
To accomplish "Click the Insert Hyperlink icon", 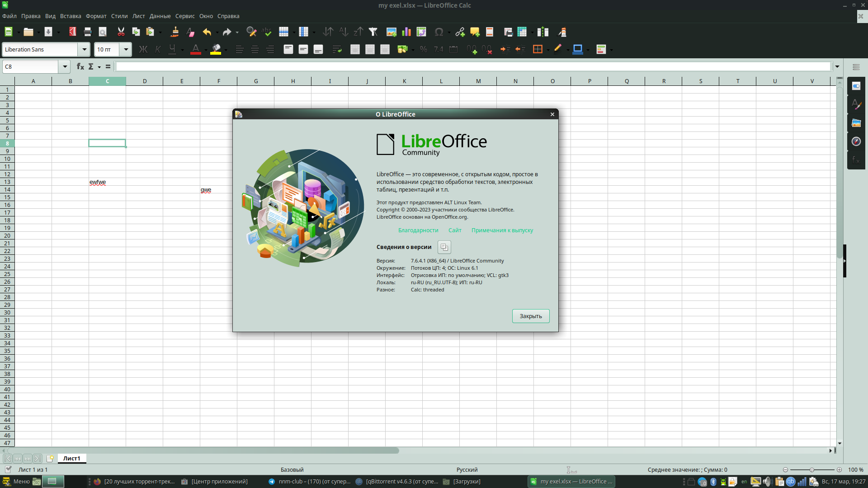I will click(x=460, y=32).
